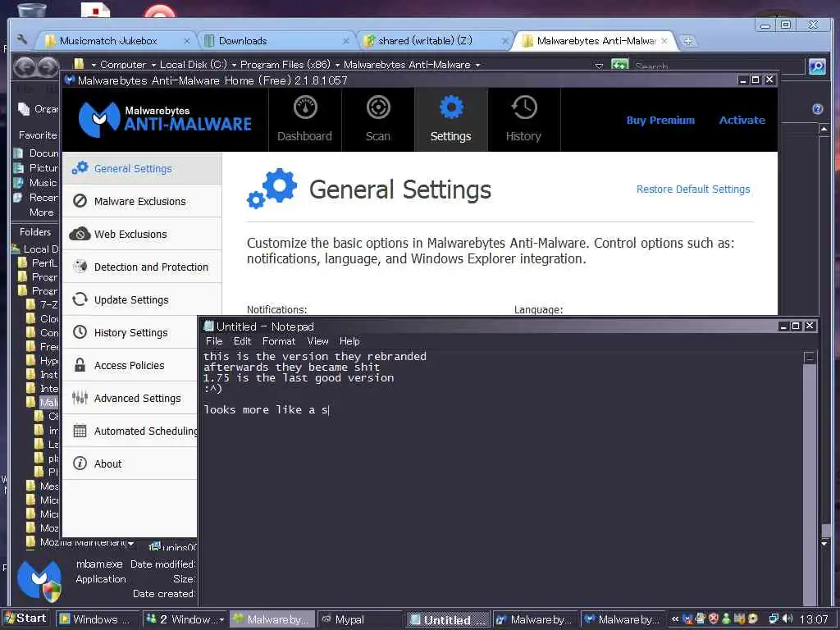This screenshot has width=840, height=630.
Task: Click the Explorer help question icon
Action: click(x=818, y=109)
